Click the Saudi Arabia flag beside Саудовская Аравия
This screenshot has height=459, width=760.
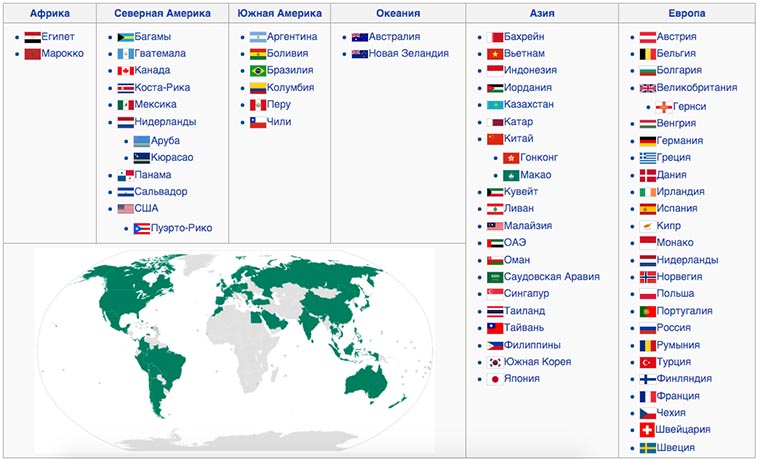[x=495, y=277]
